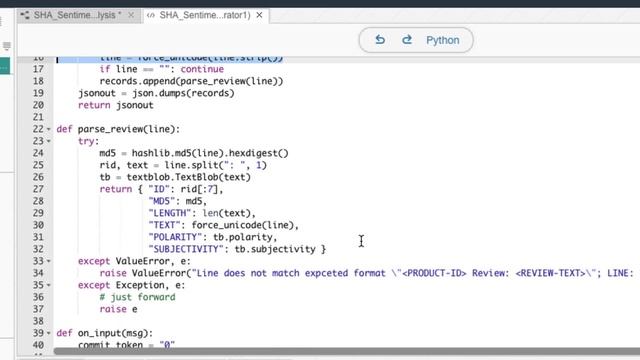Click the code icon on SHA_Sentime...rator1) tab
This screenshot has height=360, width=640.
[151, 16]
